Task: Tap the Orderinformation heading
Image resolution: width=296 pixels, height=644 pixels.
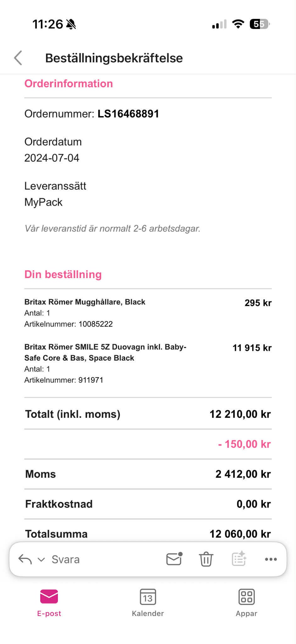Action: tap(69, 84)
